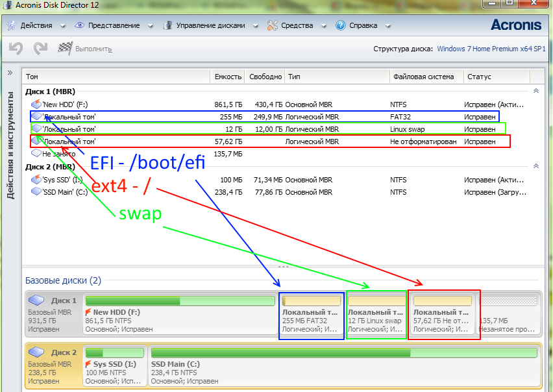This screenshot has width=553, height=392.
Task: Open the Actions menu
Action: 36,25
